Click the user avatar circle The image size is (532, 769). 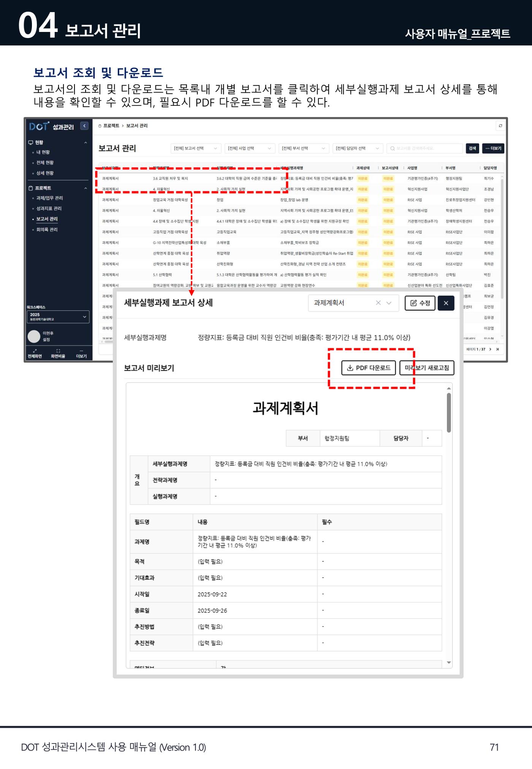34,336
